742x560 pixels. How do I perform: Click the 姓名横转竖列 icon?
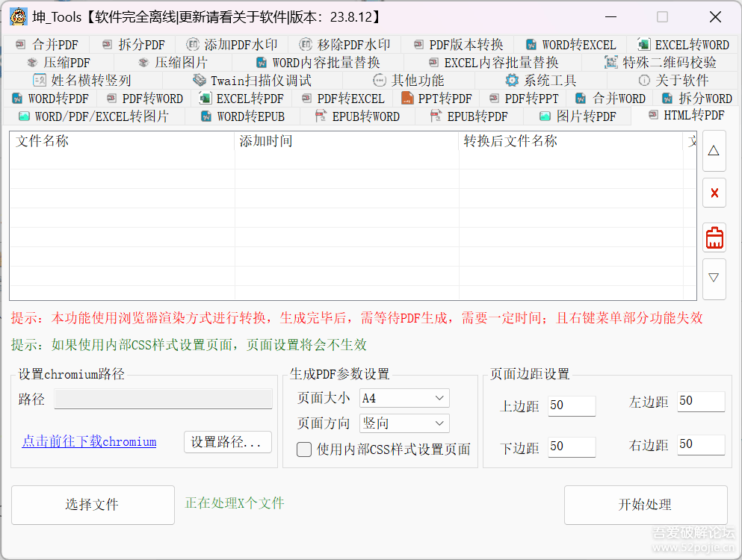(40, 80)
